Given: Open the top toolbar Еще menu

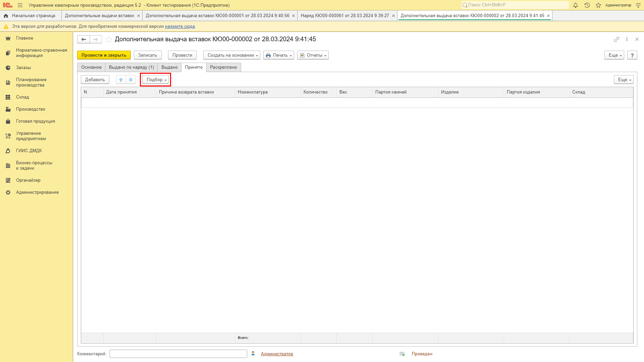Looking at the screenshot, I should coord(614,55).
